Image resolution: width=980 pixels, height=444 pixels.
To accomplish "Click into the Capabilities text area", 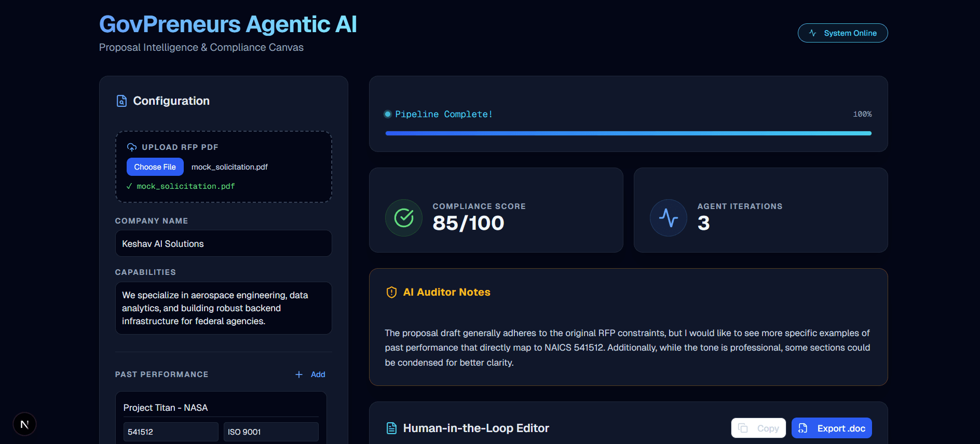I will tap(223, 308).
